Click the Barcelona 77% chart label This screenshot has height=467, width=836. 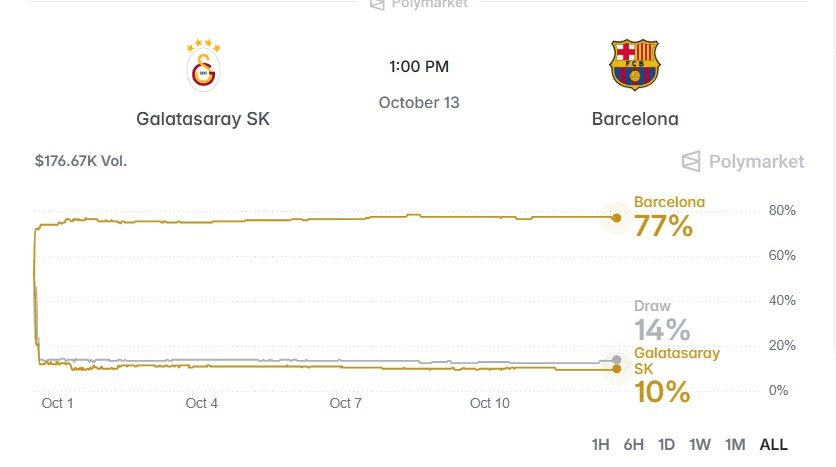pos(669,217)
